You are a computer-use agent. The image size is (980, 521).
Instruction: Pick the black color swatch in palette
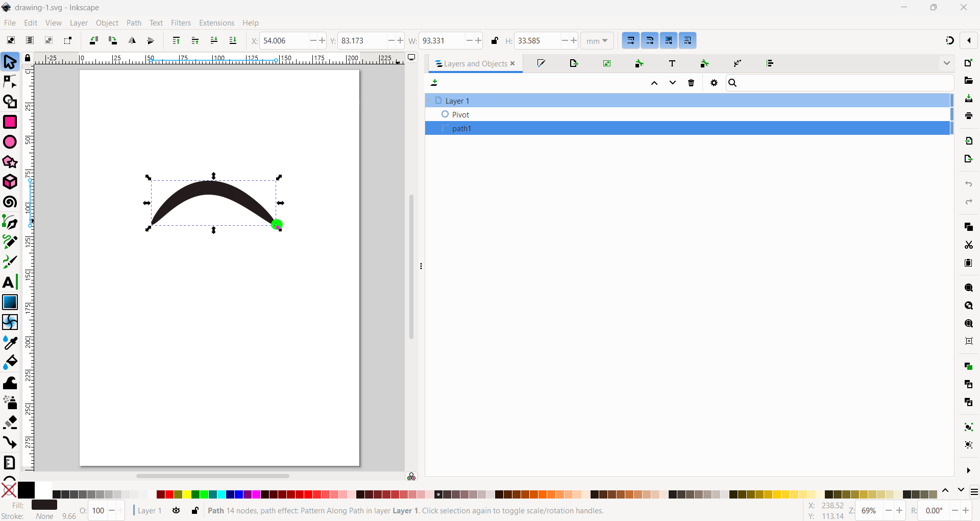tap(26, 490)
